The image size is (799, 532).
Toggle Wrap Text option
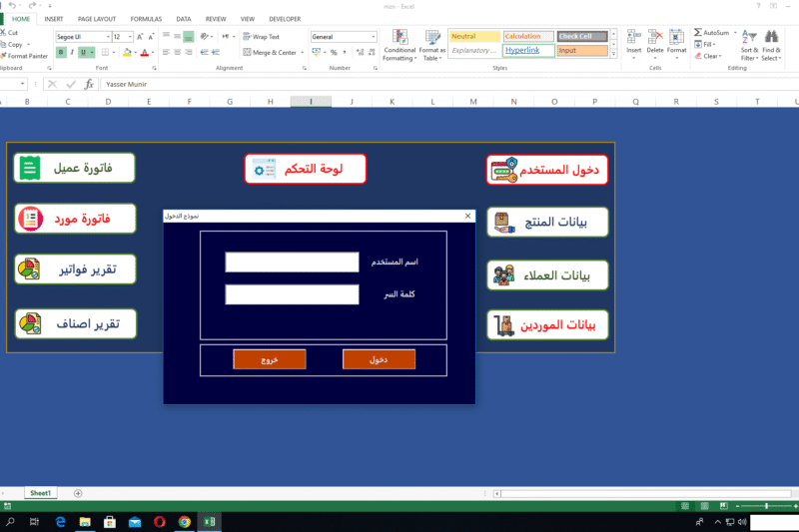(246, 37)
